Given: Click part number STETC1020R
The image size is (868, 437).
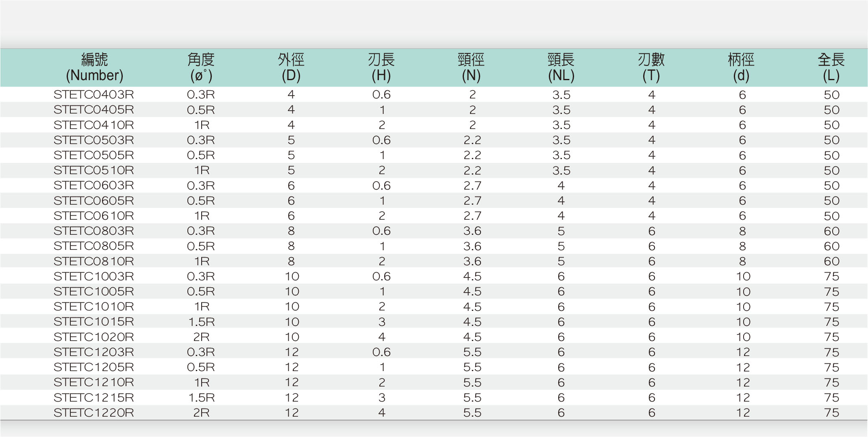Looking at the screenshot, I should click(94, 337).
